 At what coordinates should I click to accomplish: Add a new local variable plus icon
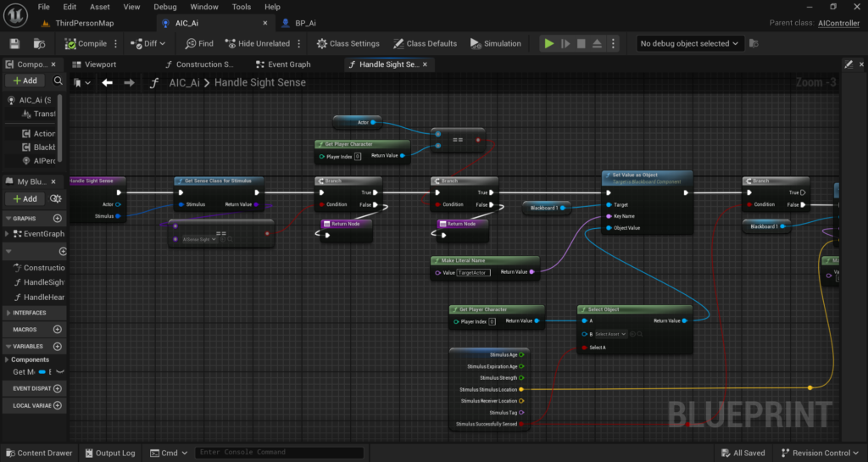pyautogui.click(x=57, y=405)
